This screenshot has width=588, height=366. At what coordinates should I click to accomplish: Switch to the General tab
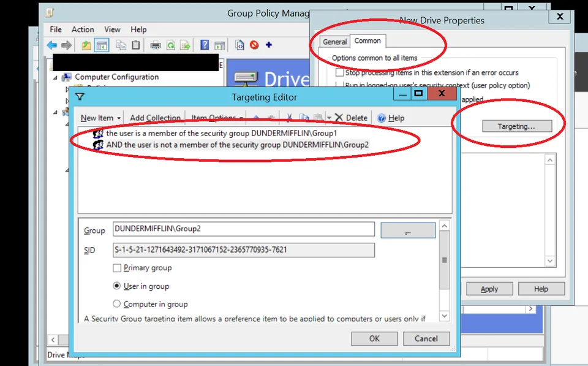pyautogui.click(x=335, y=42)
